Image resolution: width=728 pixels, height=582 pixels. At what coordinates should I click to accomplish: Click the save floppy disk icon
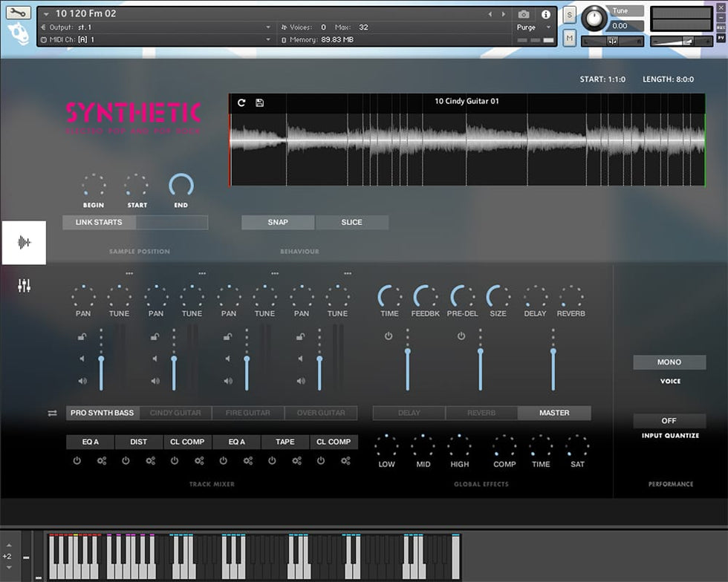pos(259,102)
